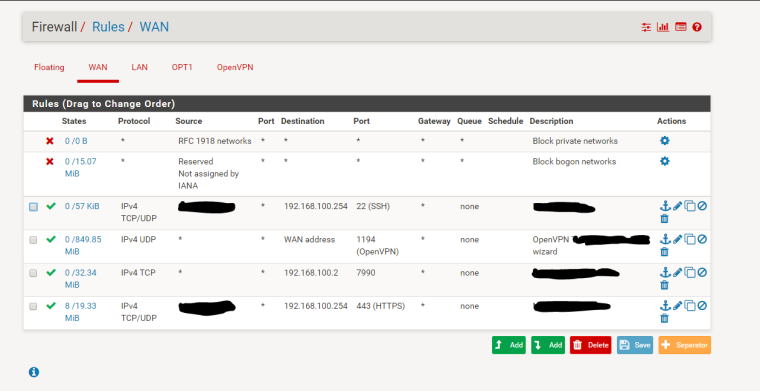Disable the 22 (SSH) rule

(x=702, y=206)
